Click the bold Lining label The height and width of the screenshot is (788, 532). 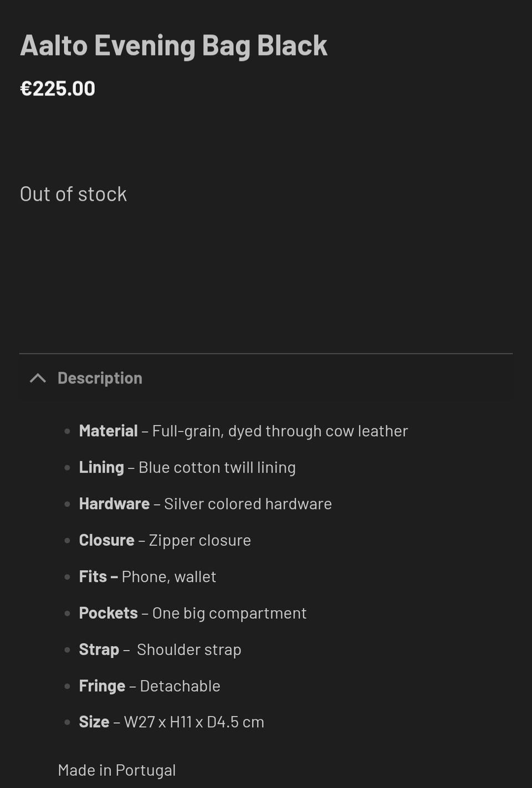(101, 468)
